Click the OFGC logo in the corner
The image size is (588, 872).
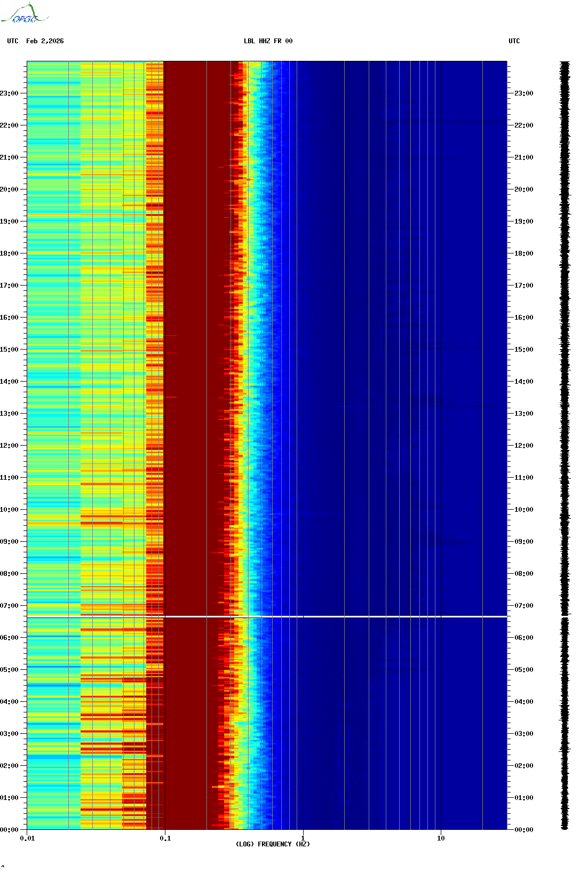pos(25,14)
